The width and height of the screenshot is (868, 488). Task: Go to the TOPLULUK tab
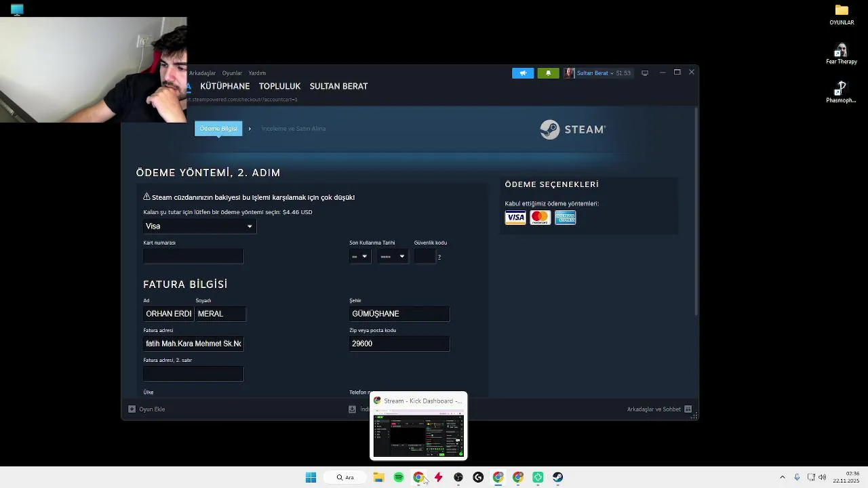[x=279, y=86]
